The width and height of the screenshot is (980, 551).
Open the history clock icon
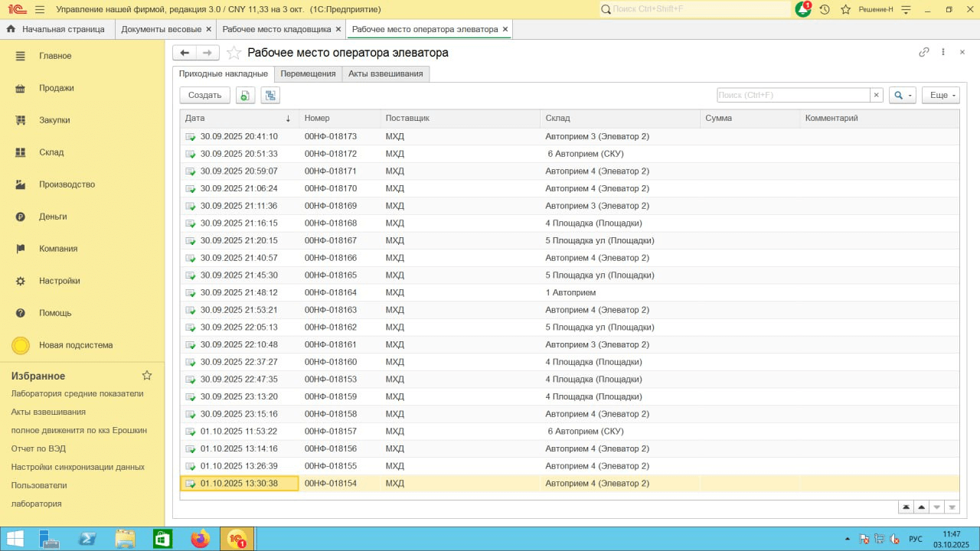(825, 9)
